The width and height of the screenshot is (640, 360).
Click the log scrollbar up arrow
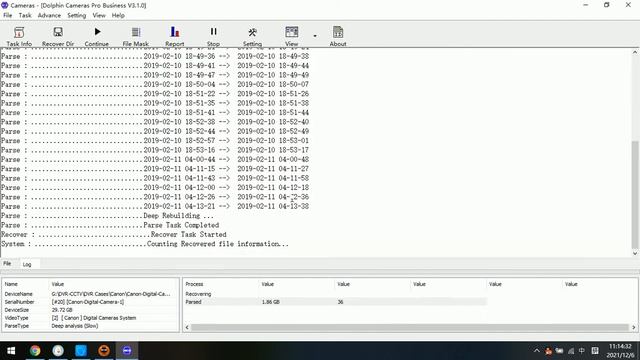pos(635,52)
